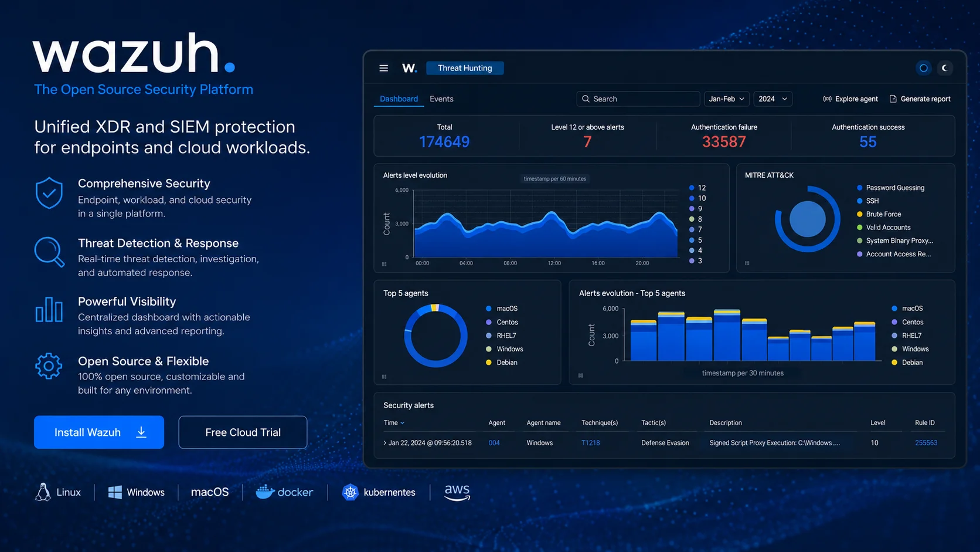
Task: Toggle level 5 series in alerts legend
Action: click(696, 240)
